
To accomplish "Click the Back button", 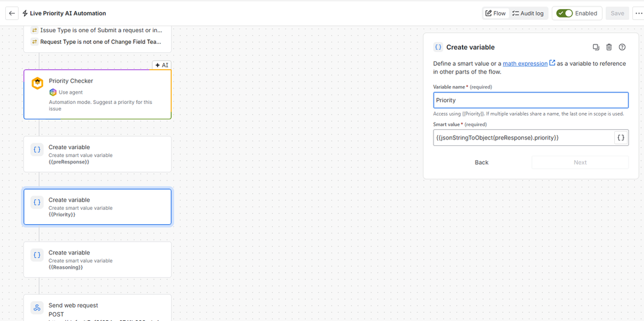I will click(x=482, y=162).
